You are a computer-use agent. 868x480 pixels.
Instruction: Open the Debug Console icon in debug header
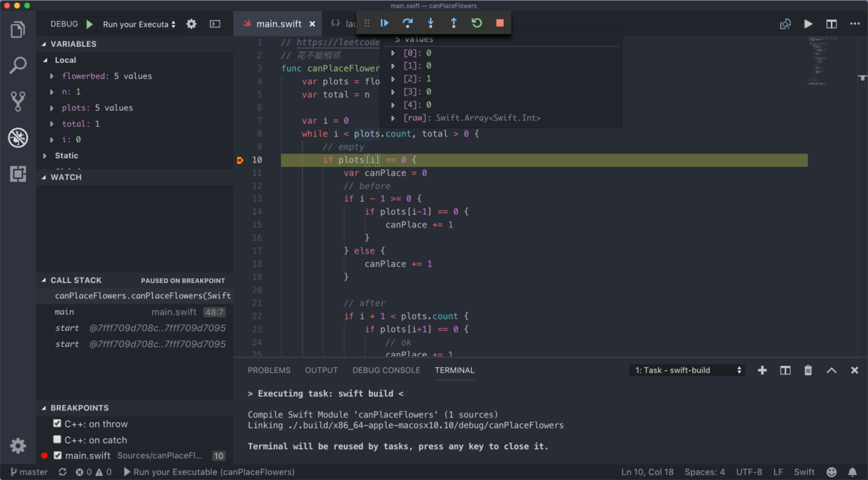tap(215, 24)
